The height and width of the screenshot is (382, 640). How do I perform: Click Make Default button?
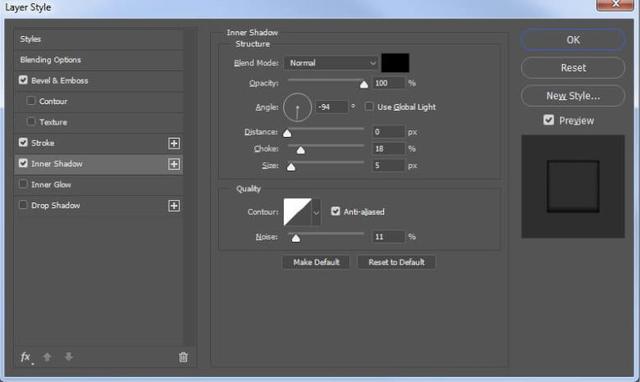tap(316, 262)
